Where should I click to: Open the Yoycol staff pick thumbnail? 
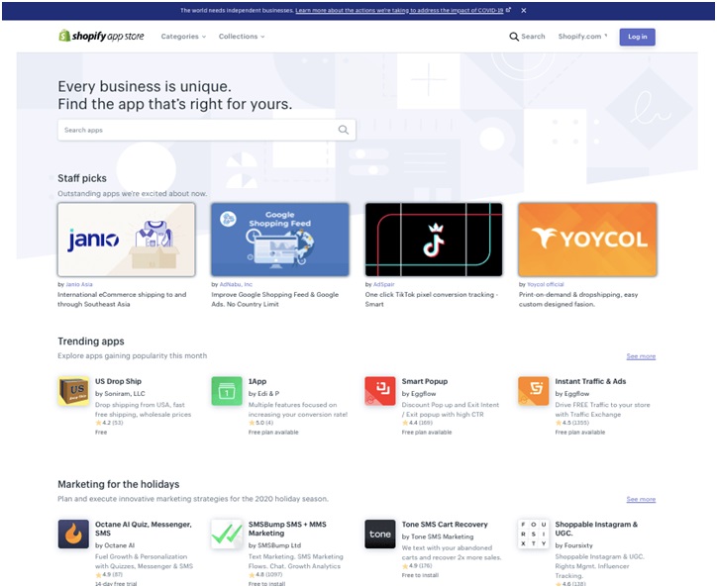tap(587, 240)
